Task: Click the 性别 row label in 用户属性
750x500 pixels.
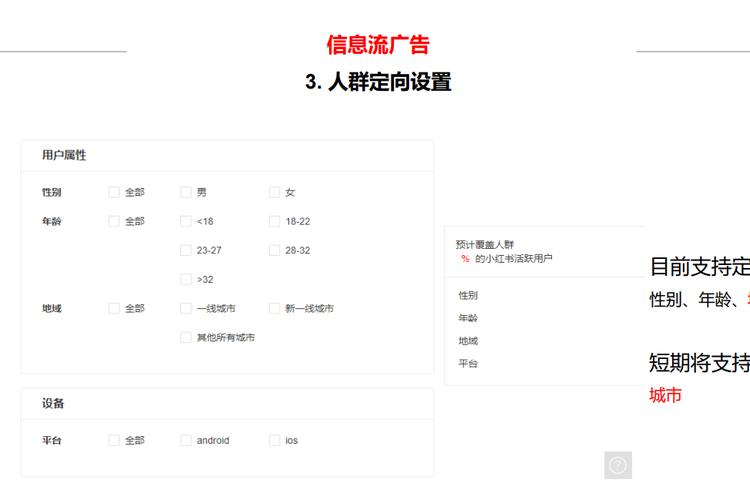Action: [52, 192]
